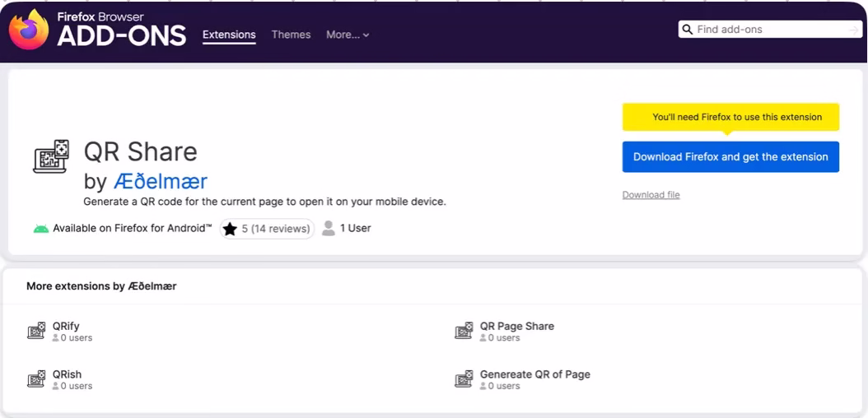
Task: Click the Genereate QR of Page icon
Action: [x=464, y=379]
